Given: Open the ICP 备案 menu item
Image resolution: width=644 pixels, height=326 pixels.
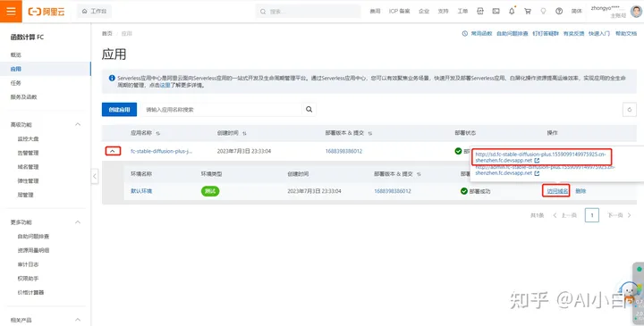Looking at the screenshot, I should pyautogui.click(x=399, y=12).
